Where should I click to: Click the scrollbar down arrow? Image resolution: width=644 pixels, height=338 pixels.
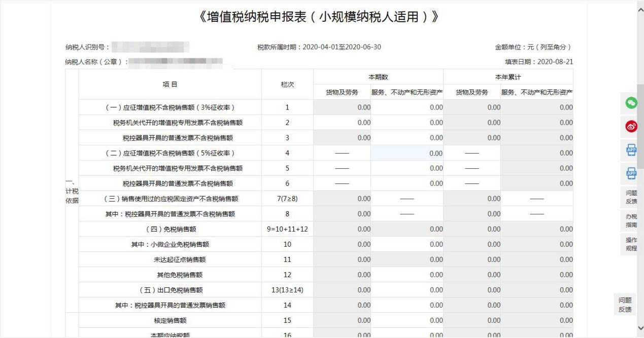click(x=639, y=328)
